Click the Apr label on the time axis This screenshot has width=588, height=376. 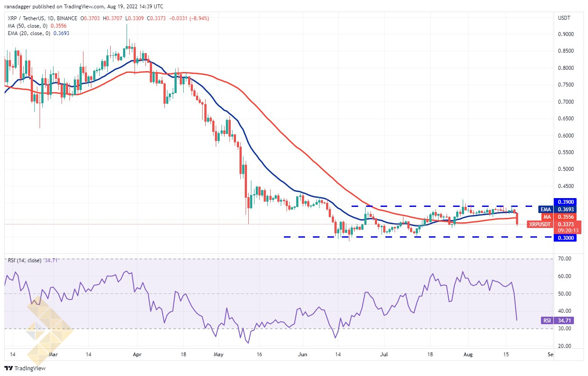pos(137,354)
